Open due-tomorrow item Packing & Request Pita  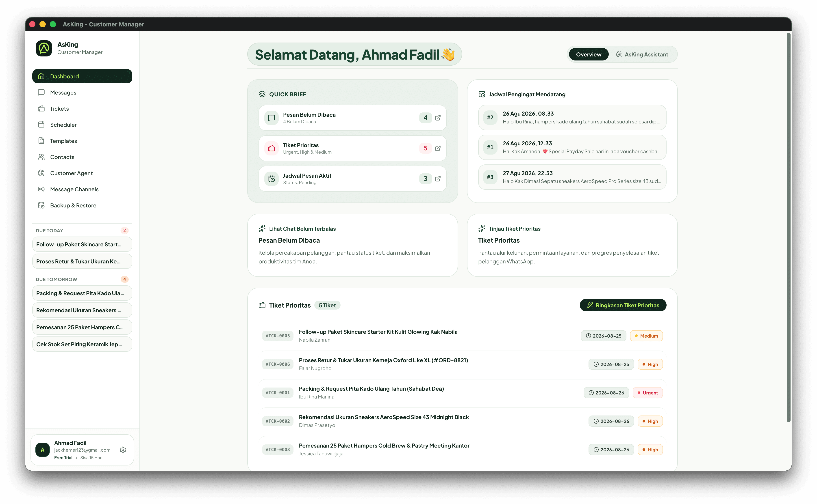(82, 293)
